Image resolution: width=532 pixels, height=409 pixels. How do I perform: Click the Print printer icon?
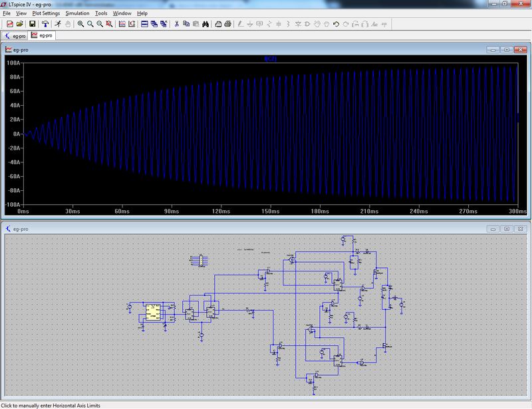(x=227, y=24)
